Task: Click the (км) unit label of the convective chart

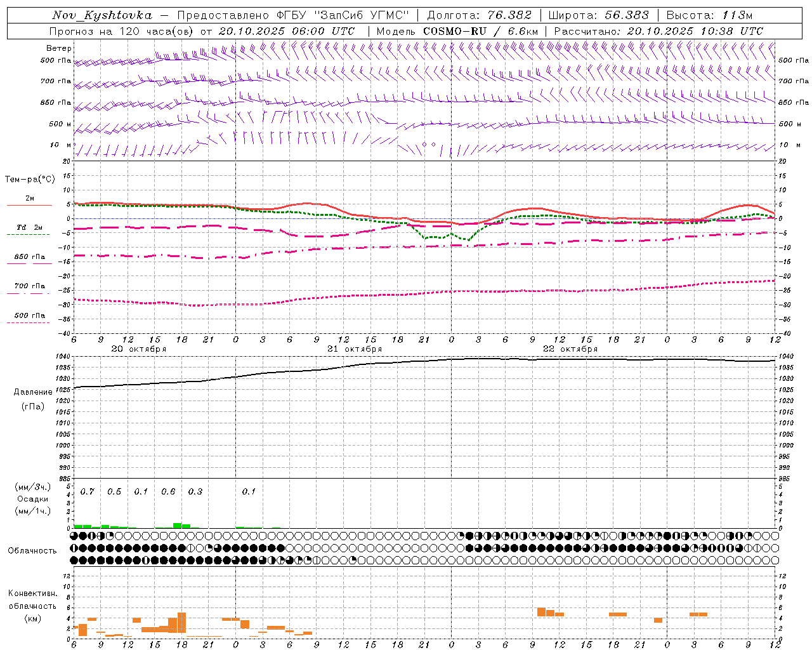Action: 32,618
